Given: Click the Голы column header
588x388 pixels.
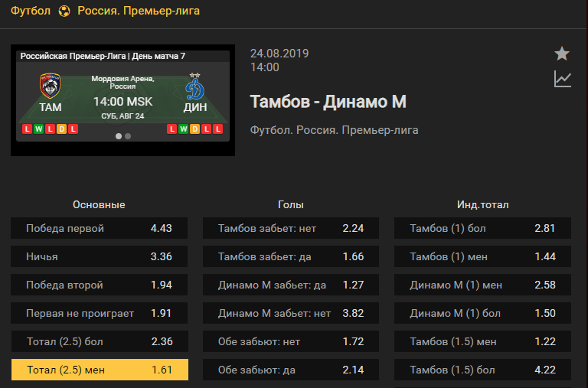Looking at the screenshot, I should [x=291, y=204].
